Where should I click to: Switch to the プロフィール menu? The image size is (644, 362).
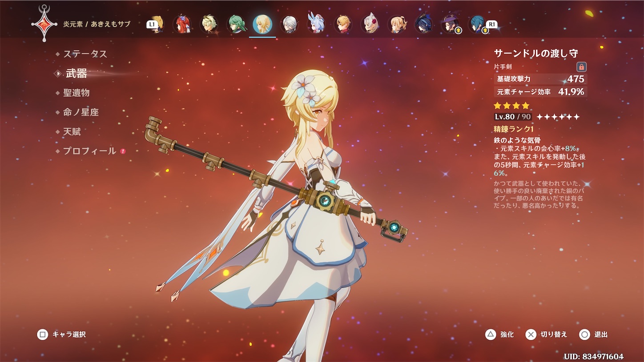[x=89, y=151]
